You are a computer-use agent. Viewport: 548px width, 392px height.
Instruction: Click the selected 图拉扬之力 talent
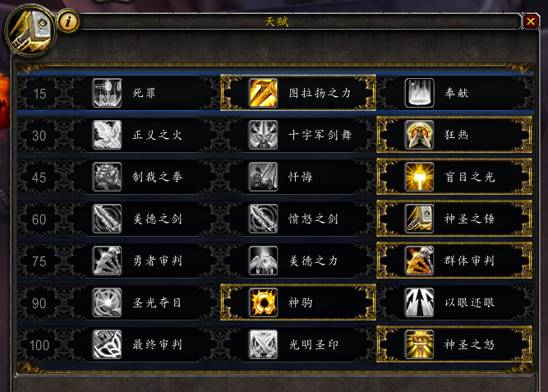click(298, 93)
